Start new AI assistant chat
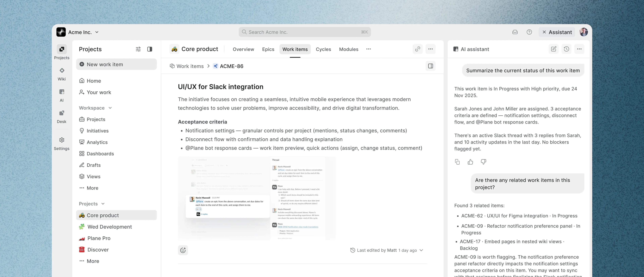 coord(553,49)
